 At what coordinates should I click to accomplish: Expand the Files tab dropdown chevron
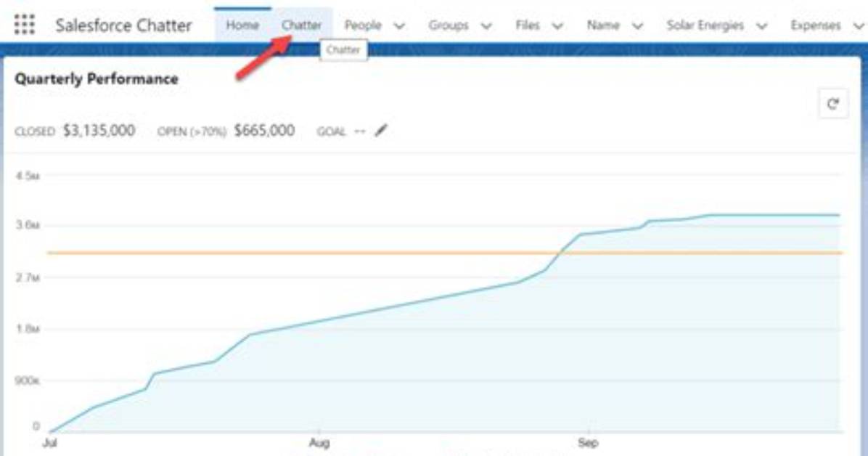[557, 26]
